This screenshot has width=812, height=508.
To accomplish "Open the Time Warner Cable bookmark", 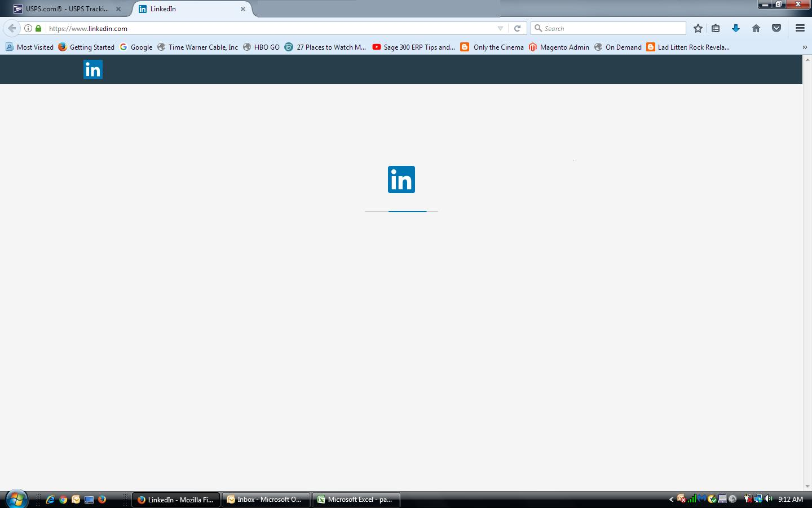I will (197, 47).
